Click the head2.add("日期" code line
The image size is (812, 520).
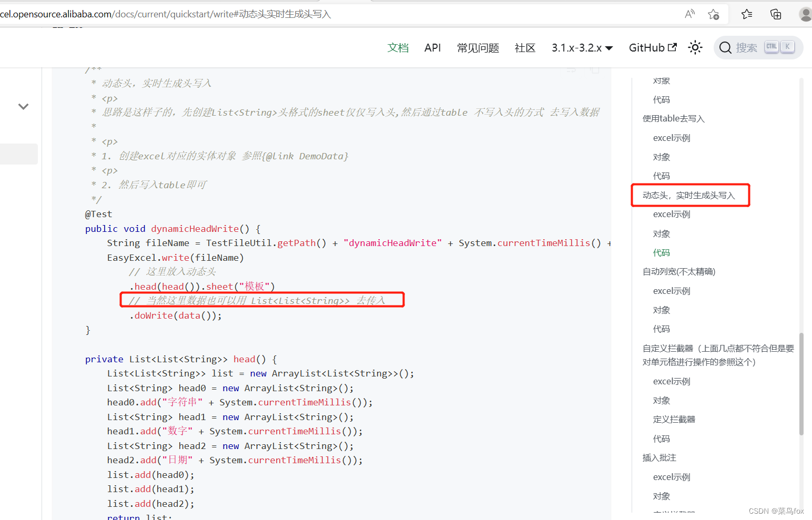pos(235,460)
